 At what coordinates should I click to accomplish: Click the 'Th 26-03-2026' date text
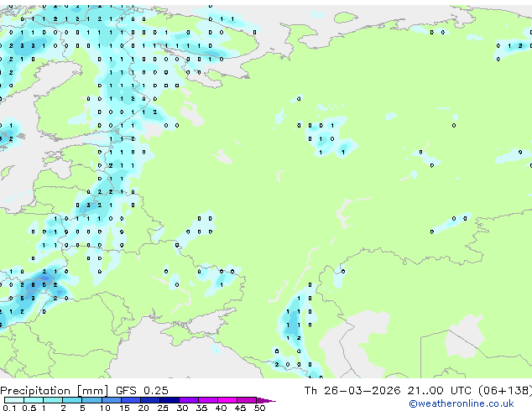coord(352,391)
